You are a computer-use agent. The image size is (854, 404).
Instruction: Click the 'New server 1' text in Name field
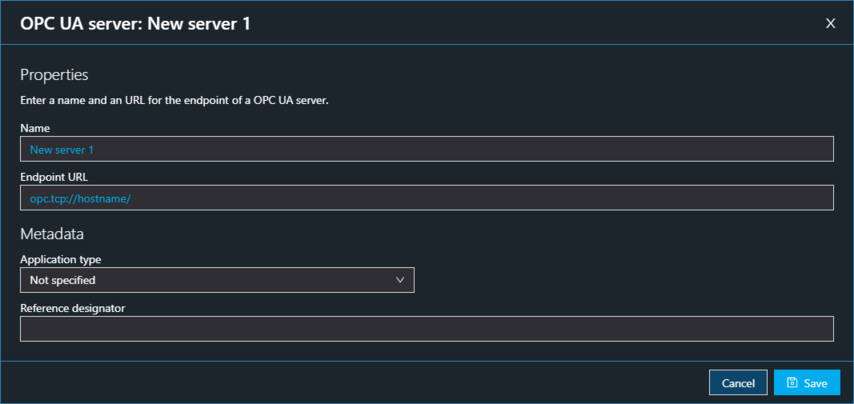(x=62, y=149)
